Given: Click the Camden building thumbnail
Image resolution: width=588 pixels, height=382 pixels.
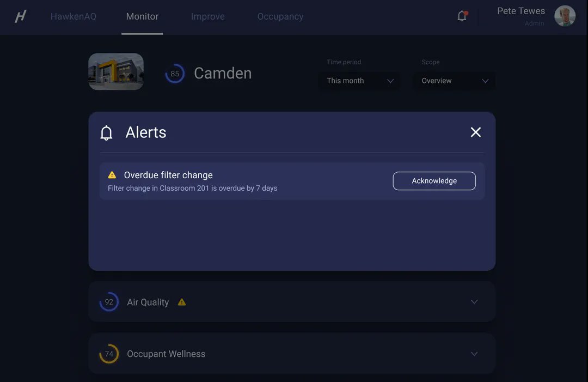Looking at the screenshot, I should click(x=116, y=72).
